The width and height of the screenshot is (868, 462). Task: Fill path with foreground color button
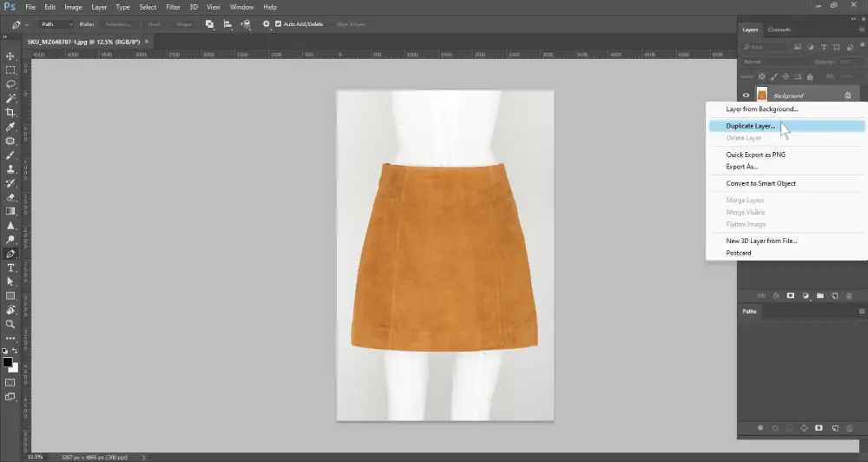(760, 428)
